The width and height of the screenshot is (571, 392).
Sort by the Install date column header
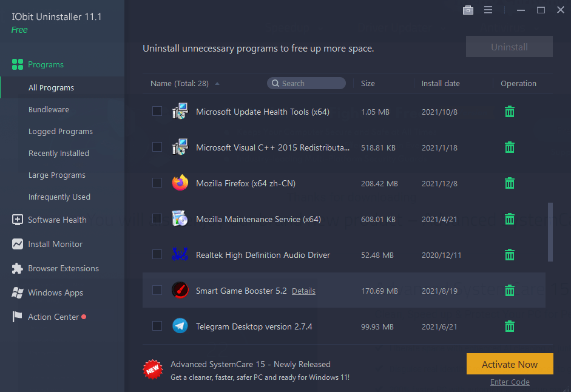[x=441, y=83]
